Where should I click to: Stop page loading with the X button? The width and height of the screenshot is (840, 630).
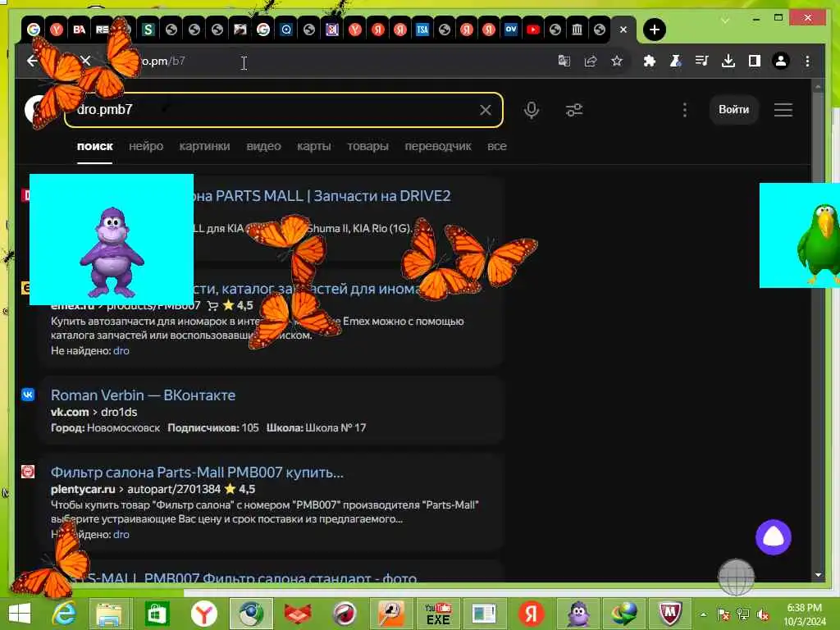point(85,61)
